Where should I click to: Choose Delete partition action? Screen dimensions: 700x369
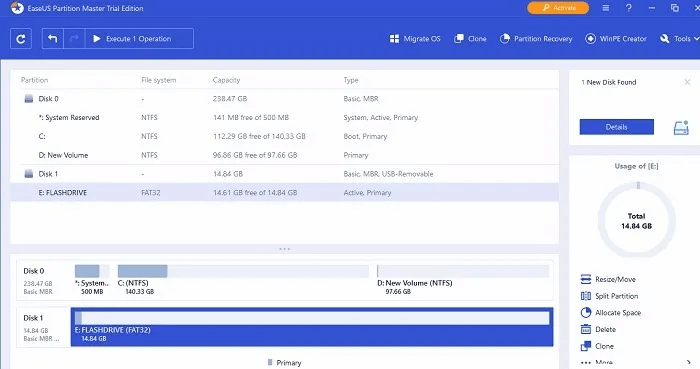click(x=598, y=329)
